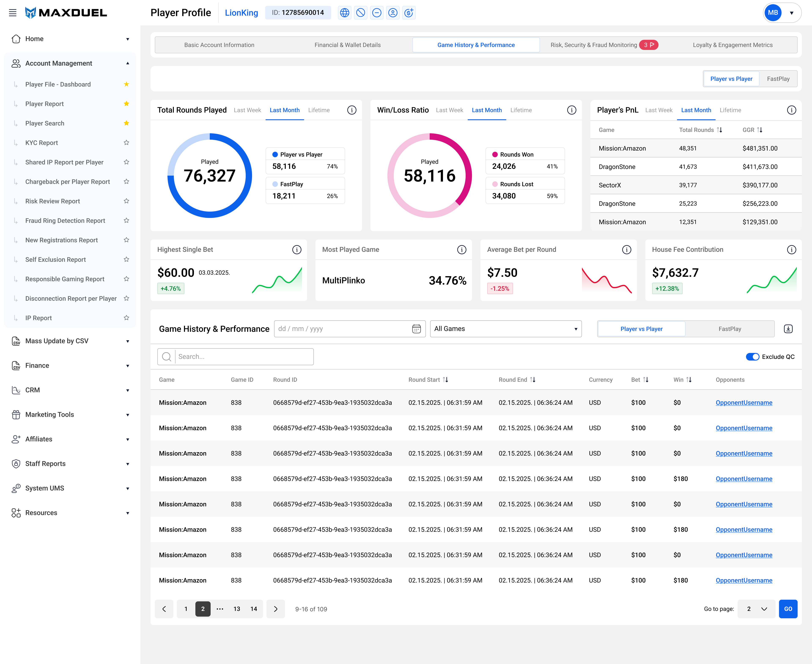Unstar the Player Search favorite

(126, 123)
